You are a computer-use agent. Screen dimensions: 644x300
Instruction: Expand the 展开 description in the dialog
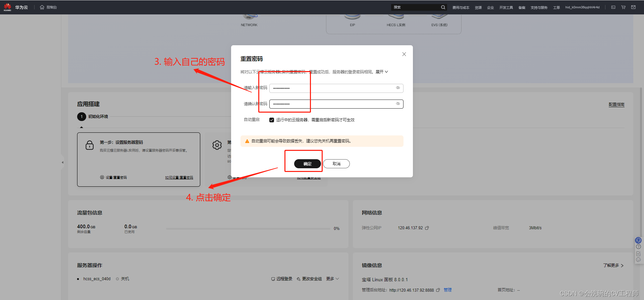[x=382, y=72]
